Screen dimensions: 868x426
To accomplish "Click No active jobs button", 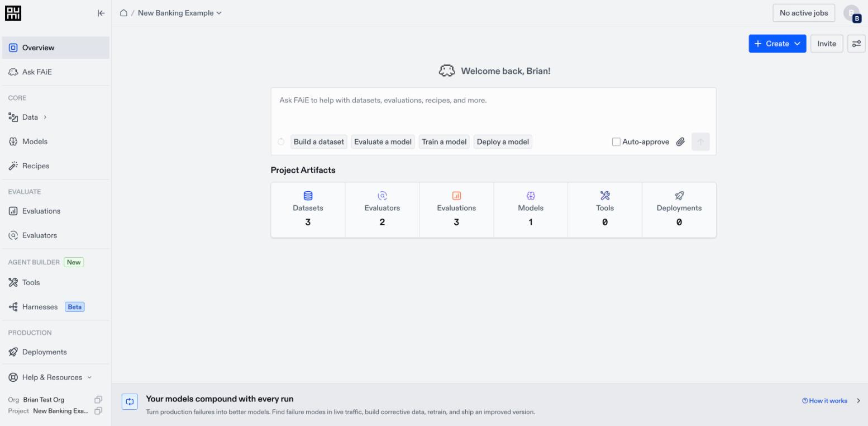I will tap(804, 13).
